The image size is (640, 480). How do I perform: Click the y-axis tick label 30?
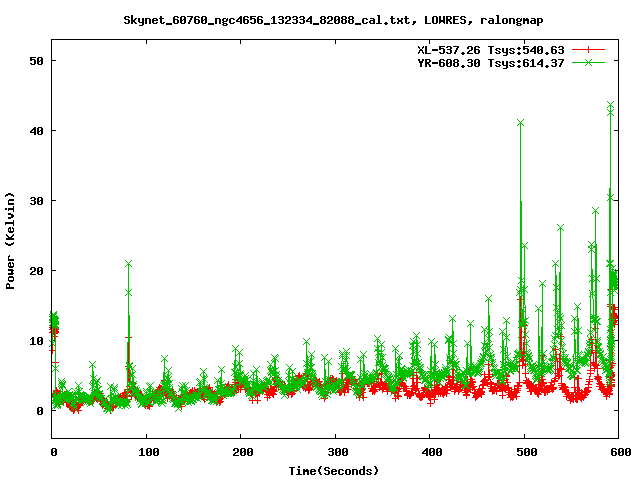coord(36,201)
